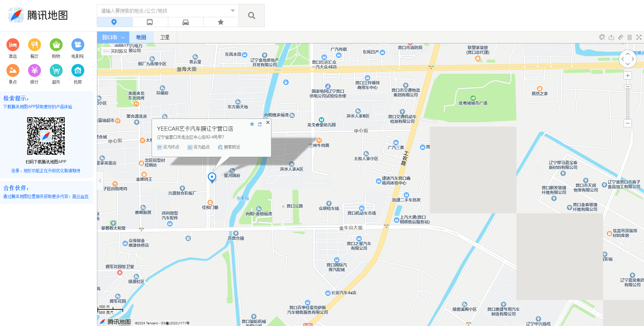
Task: Click the magnifier search button
Action: tap(251, 16)
